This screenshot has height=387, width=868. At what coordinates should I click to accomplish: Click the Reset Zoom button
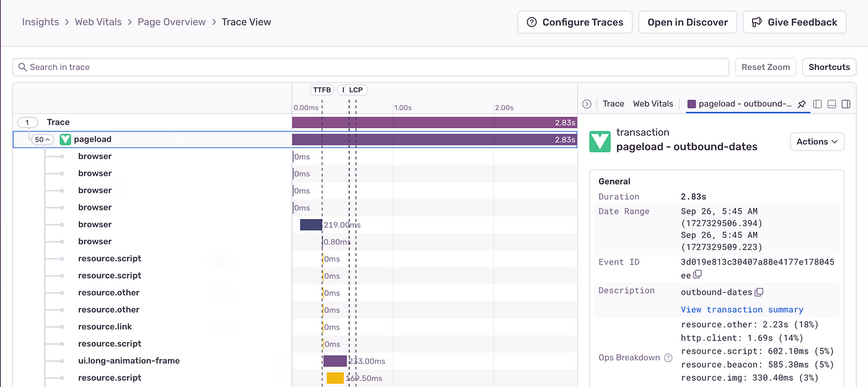[766, 67]
